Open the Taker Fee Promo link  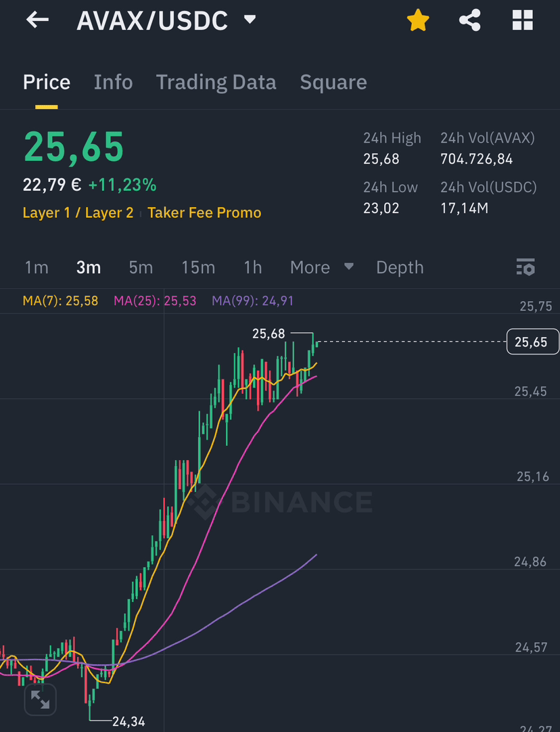point(204,213)
